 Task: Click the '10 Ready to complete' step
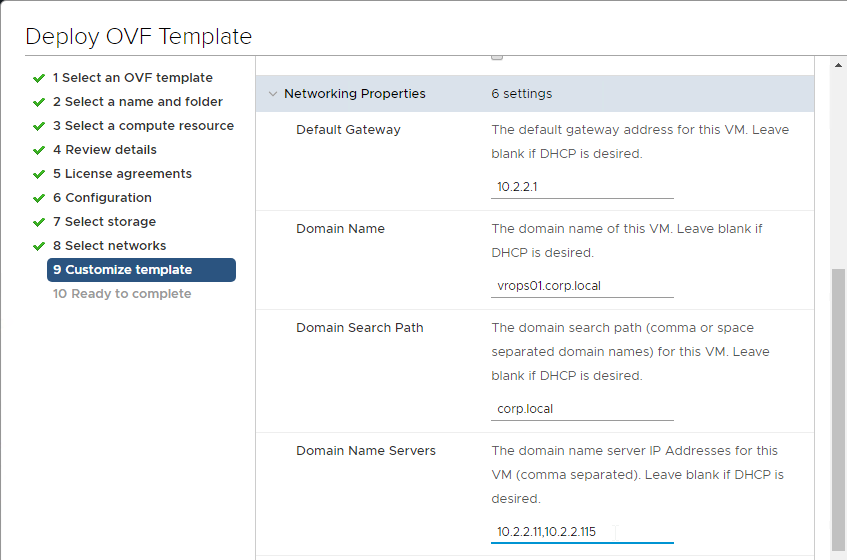point(122,294)
